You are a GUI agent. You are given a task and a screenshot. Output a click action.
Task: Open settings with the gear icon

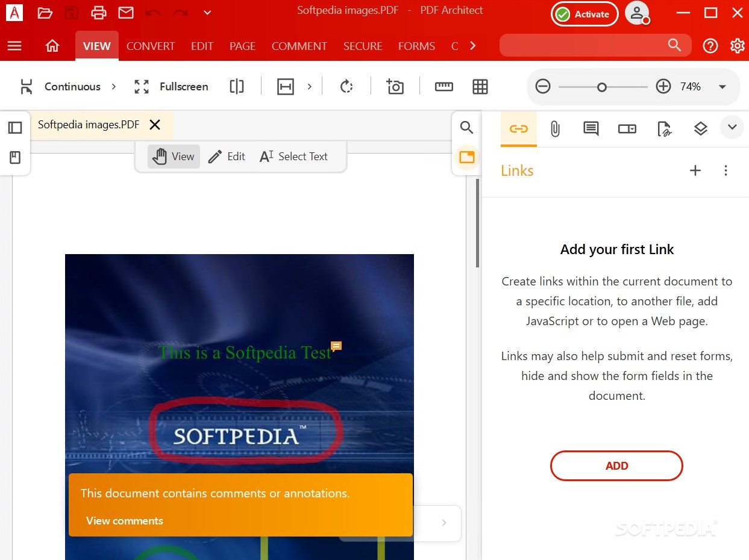[738, 46]
